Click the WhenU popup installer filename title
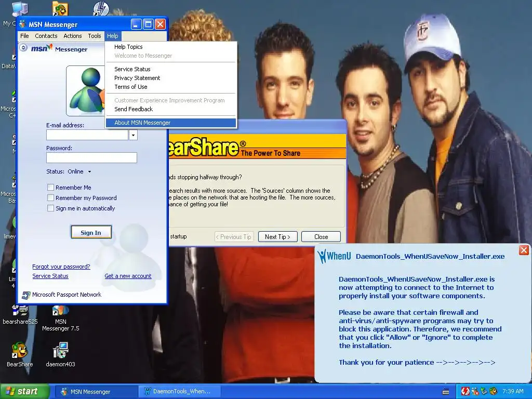 (x=430, y=257)
